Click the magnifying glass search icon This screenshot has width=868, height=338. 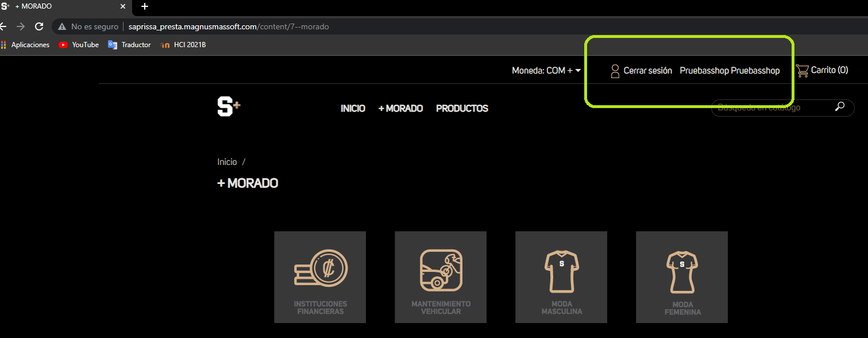[x=840, y=107]
